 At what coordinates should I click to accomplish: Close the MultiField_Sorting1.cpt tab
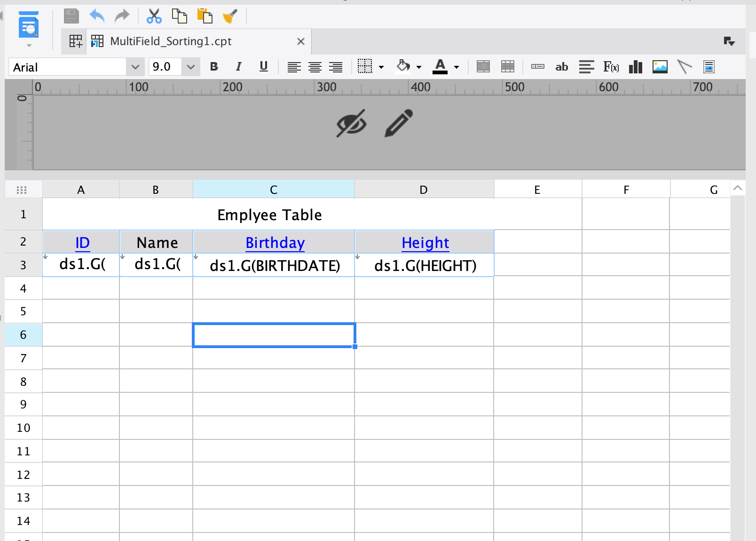[x=300, y=41]
